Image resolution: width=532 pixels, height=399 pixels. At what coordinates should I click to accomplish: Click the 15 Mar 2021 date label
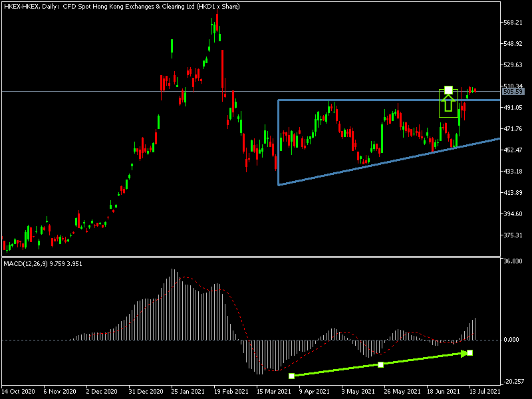coord(274,392)
